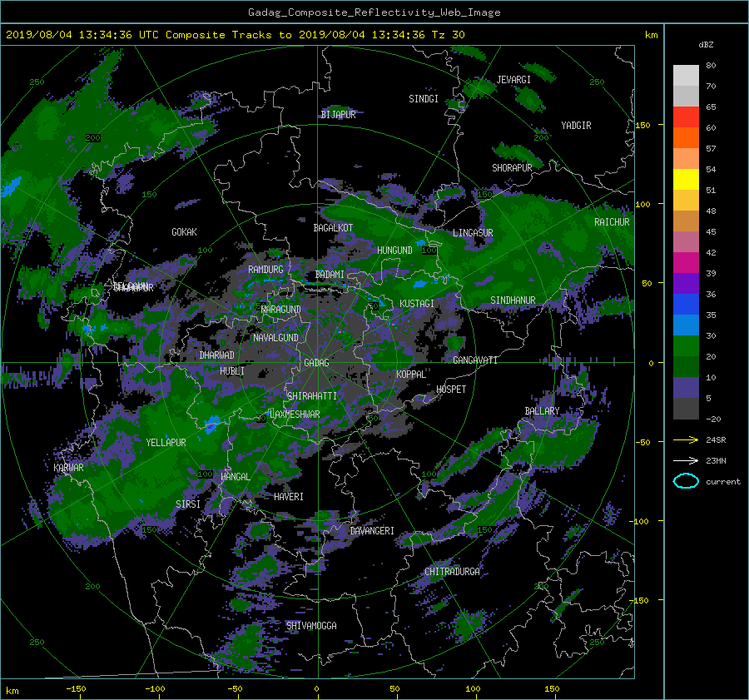749x700 pixels.
Task: Click the SIRSI city label
Action: (x=188, y=504)
